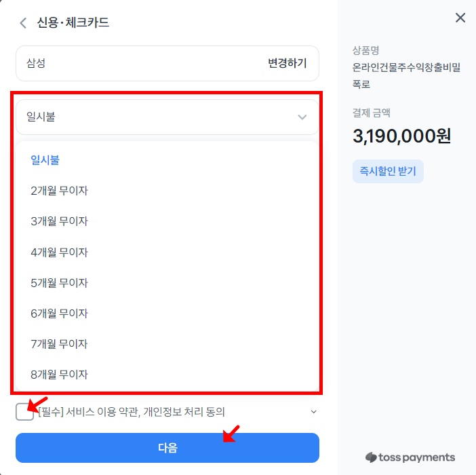This screenshot has width=476, height=475.
Task: Collapse the installment dropdown via its chevron arrow
Action: click(302, 117)
